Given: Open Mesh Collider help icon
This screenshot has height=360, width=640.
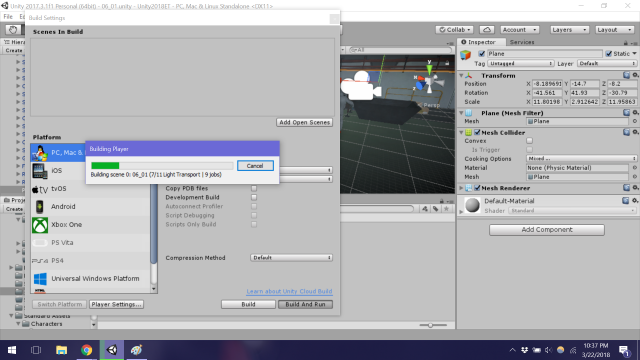Looking at the screenshot, I should click(x=627, y=132).
